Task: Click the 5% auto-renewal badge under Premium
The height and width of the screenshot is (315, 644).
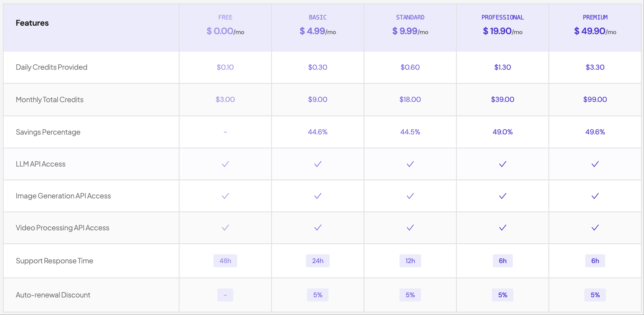Action: click(595, 295)
